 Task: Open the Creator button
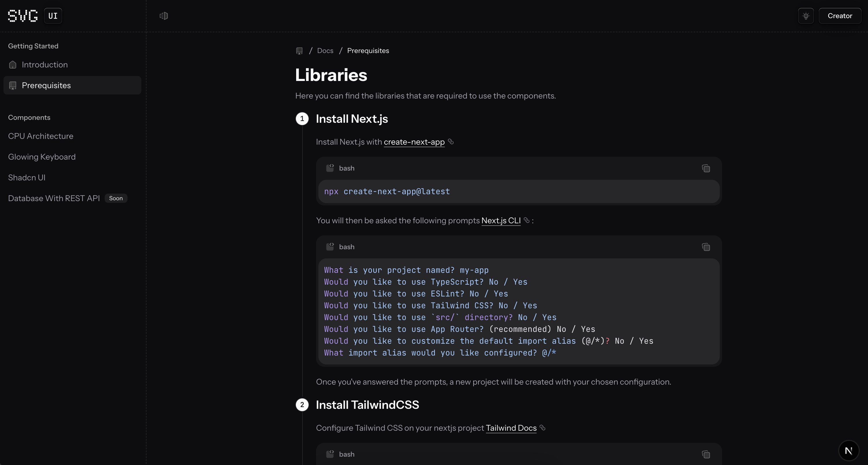(x=840, y=16)
